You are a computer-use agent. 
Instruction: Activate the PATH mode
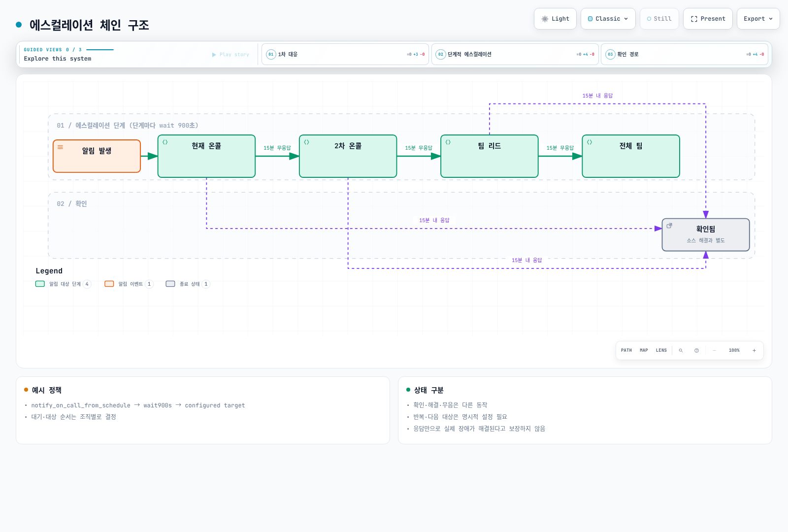click(626, 351)
